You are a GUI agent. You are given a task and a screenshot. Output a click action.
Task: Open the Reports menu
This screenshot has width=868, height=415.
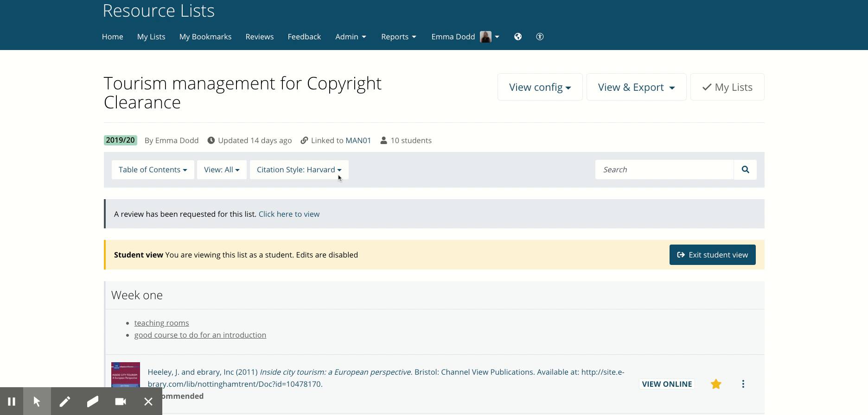398,37
